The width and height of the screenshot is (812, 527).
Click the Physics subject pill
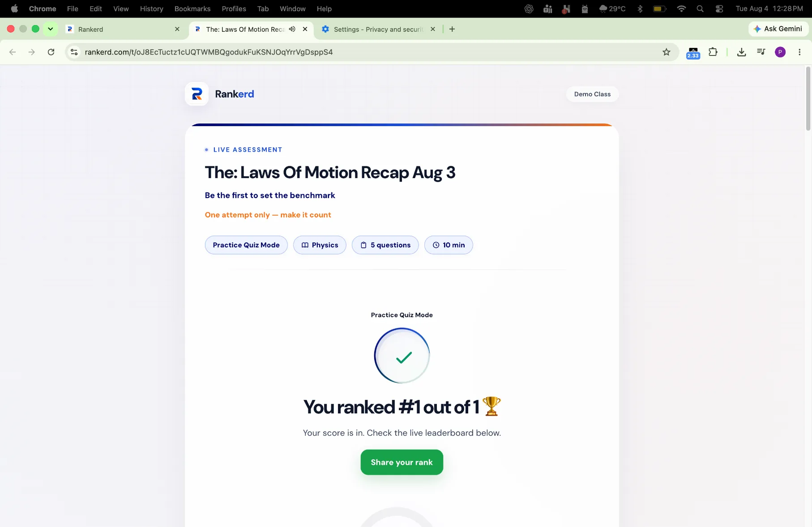tap(320, 245)
